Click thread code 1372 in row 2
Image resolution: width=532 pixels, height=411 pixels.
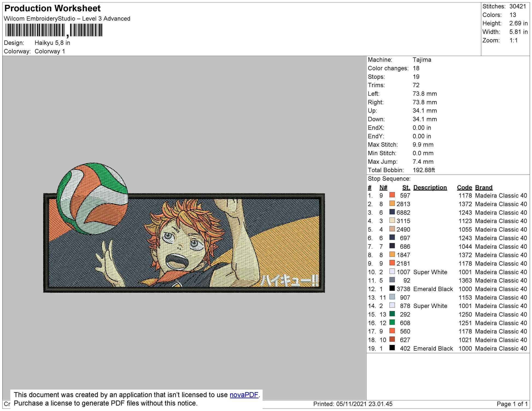(465, 204)
